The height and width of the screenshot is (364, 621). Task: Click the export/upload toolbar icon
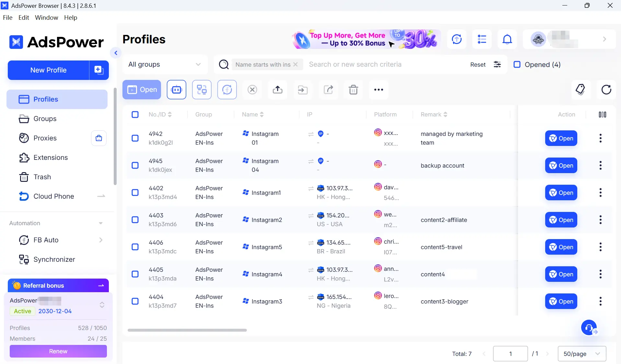(x=278, y=90)
